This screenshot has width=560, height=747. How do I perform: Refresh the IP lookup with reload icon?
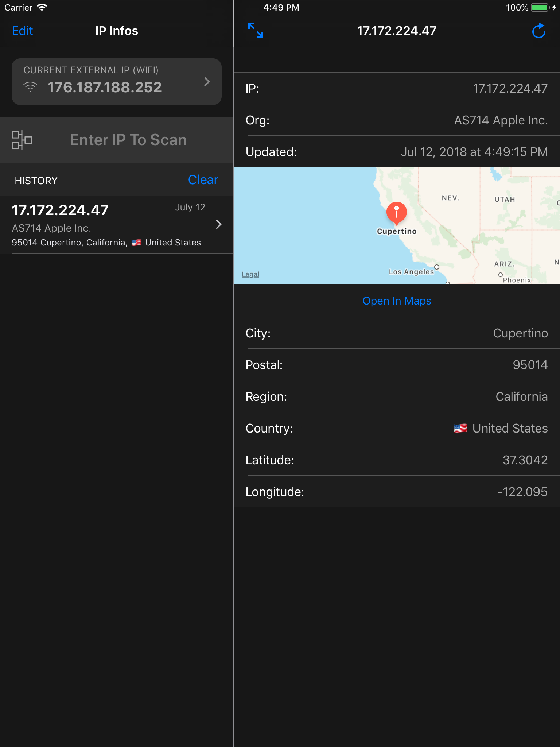(538, 31)
